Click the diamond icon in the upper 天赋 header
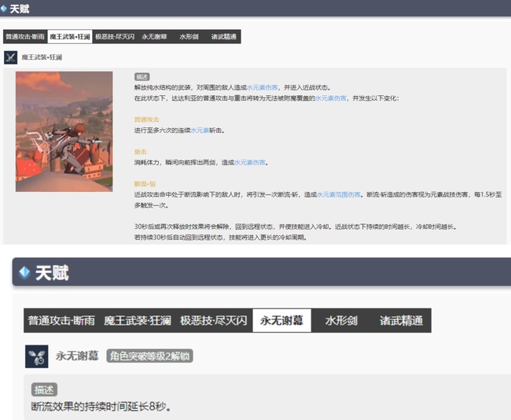 4,8
